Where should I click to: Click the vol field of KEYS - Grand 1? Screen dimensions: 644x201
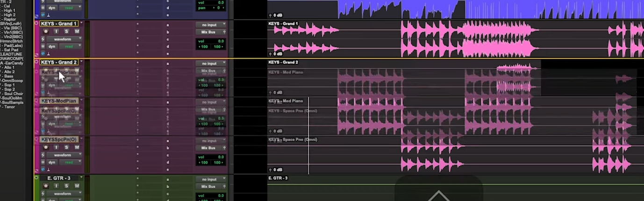211,42
